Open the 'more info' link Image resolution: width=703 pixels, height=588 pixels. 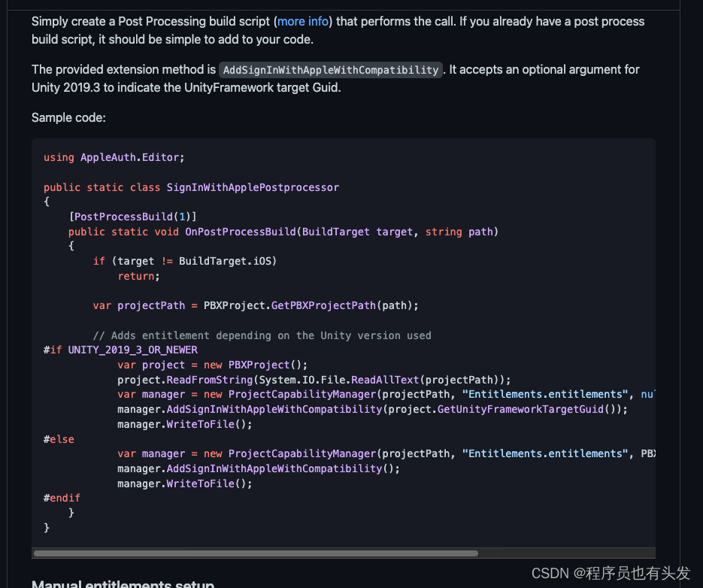[303, 22]
